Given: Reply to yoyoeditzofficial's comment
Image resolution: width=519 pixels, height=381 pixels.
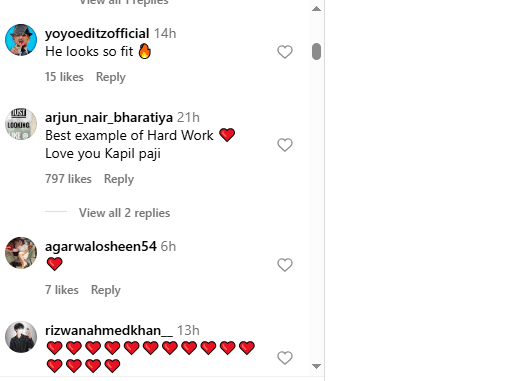Looking at the screenshot, I should click(111, 77).
